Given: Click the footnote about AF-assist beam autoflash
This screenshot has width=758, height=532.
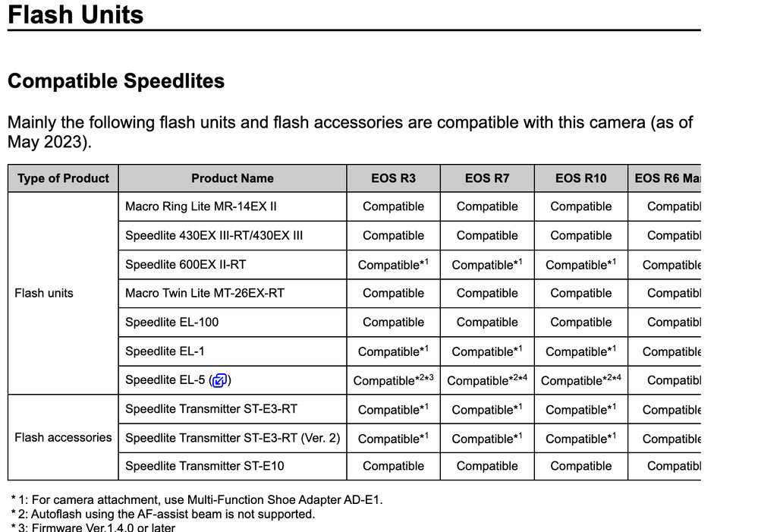Looking at the screenshot, I should pos(163,514).
